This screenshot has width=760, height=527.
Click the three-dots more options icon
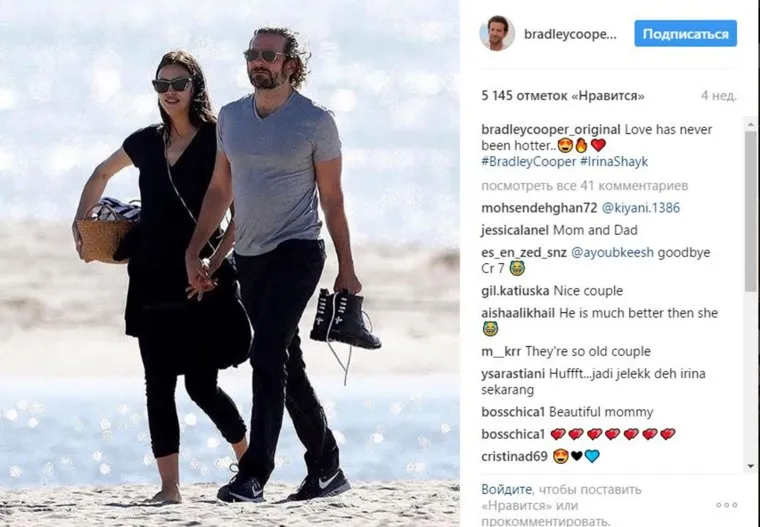coord(726,505)
